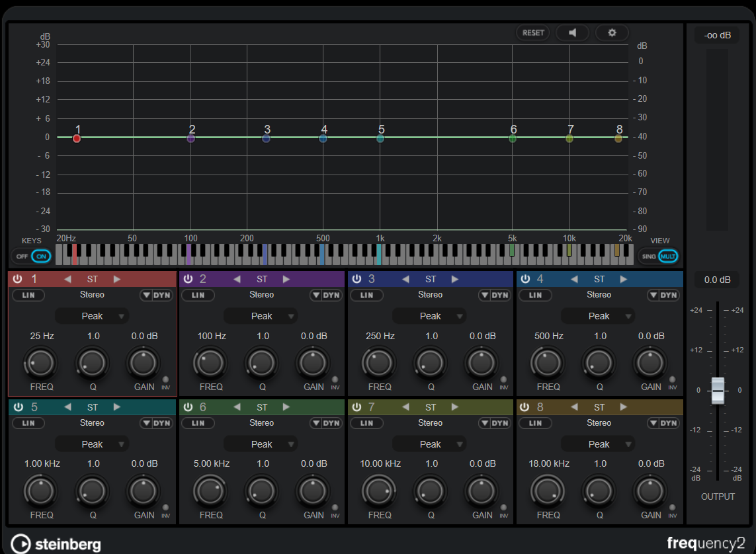Image resolution: width=756 pixels, height=554 pixels.
Task: Click the yellow band 8 node on graph
Action: click(x=618, y=139)
